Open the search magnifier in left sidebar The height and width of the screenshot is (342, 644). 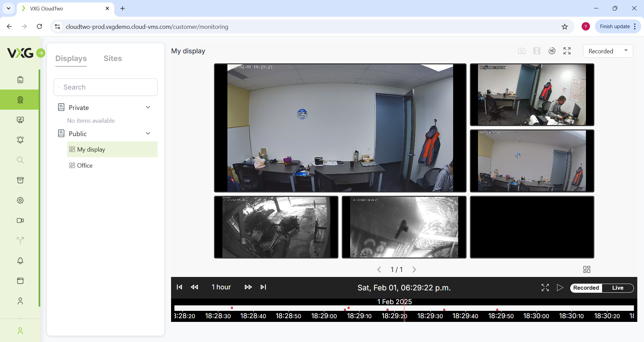[x=20, y=160]
